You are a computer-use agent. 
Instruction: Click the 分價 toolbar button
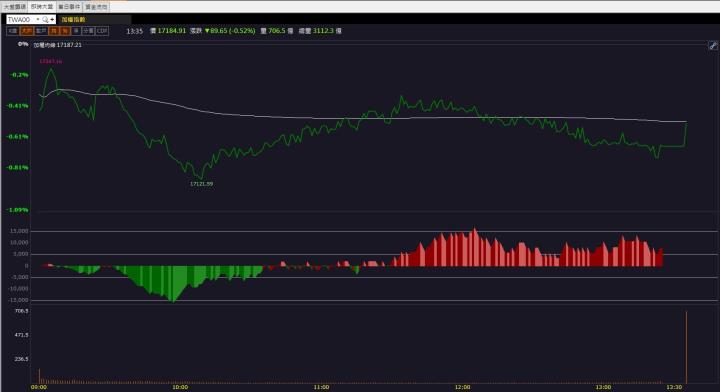coord(88,31)
